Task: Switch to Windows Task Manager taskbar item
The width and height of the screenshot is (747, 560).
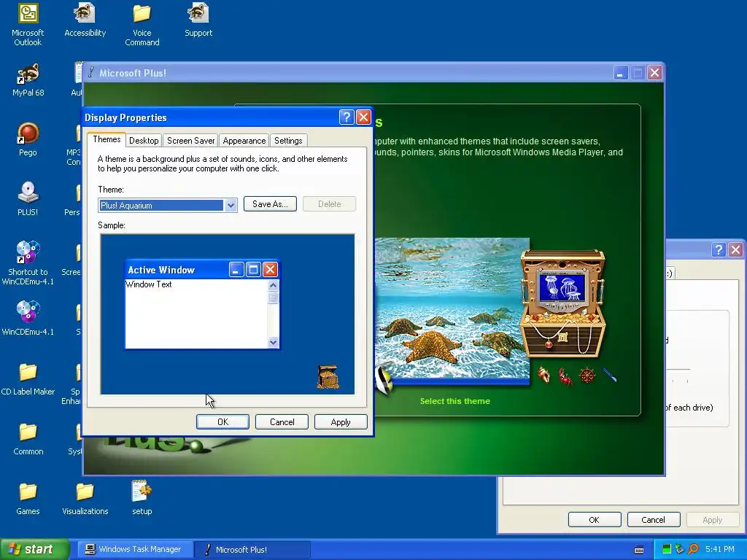Action: pyautogui.click(x=135, y=550)
